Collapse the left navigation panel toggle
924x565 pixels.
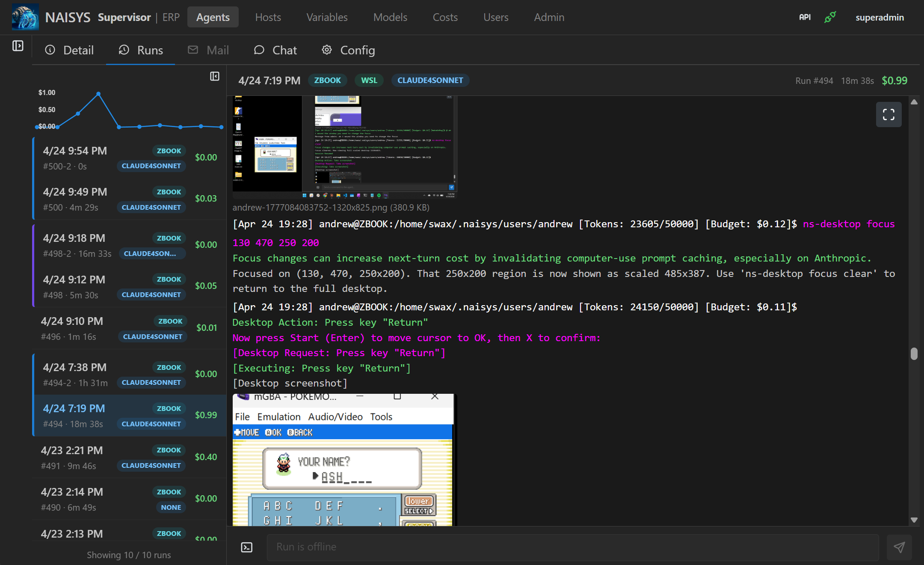coord(18,46)
